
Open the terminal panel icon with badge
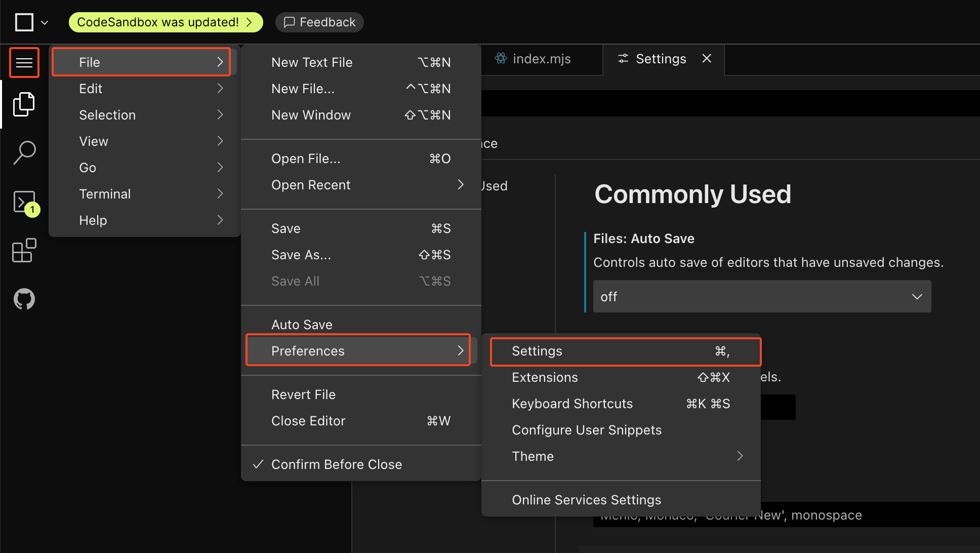point(25,203)
